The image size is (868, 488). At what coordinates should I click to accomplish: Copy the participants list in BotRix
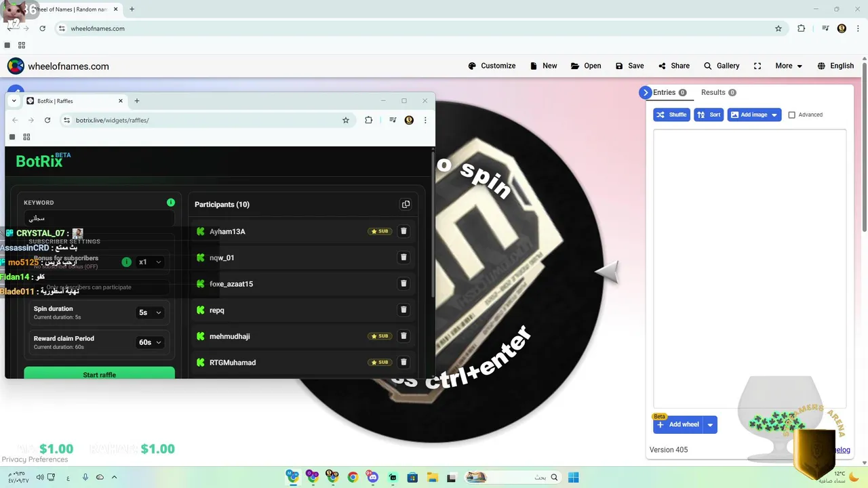(406, 204)
